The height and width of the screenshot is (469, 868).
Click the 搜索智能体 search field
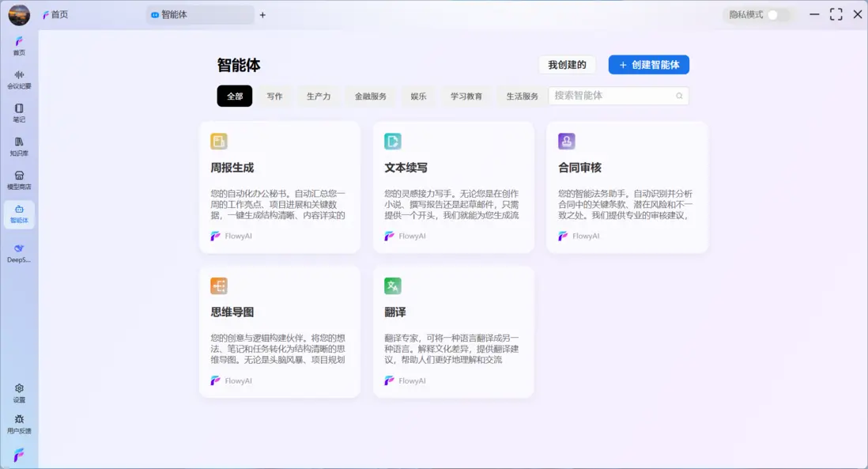[610, 96]
